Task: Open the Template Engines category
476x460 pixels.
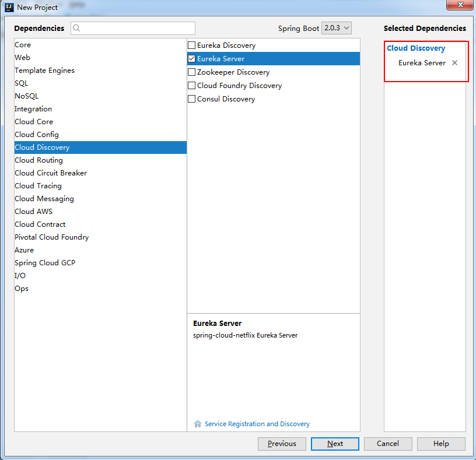Action: (x=100, y=71)
